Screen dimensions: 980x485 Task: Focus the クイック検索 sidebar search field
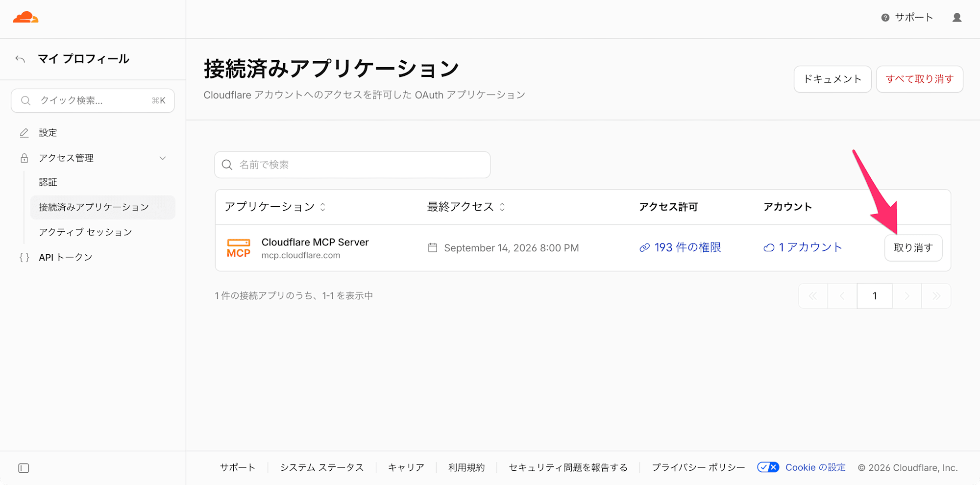point(93,100)
